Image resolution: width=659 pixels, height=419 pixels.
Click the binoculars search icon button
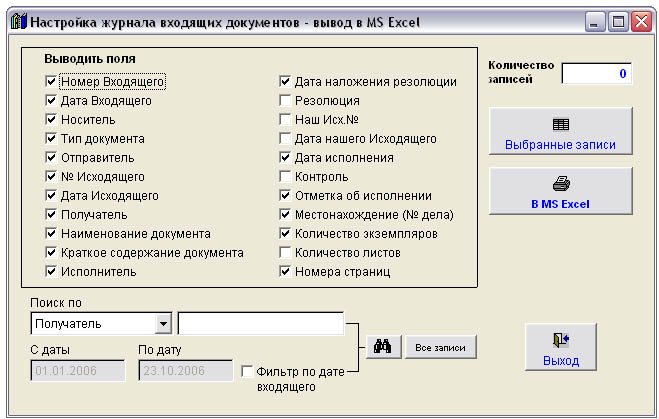pyautogui.click(x=383, y=347)
